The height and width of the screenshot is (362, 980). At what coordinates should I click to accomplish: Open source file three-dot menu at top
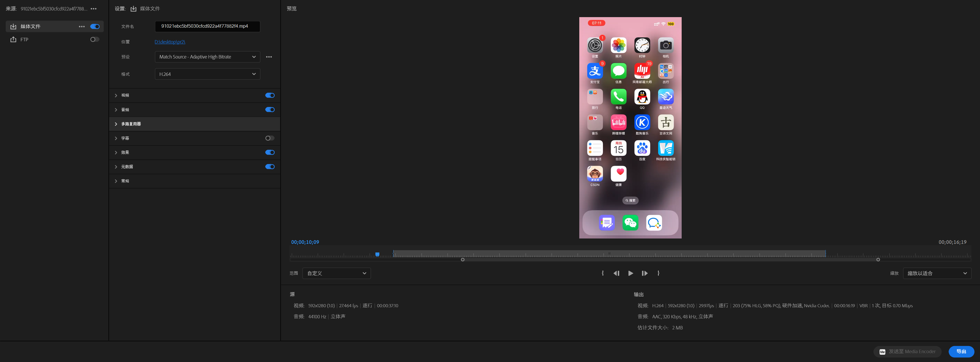click(x=94, y=9)
